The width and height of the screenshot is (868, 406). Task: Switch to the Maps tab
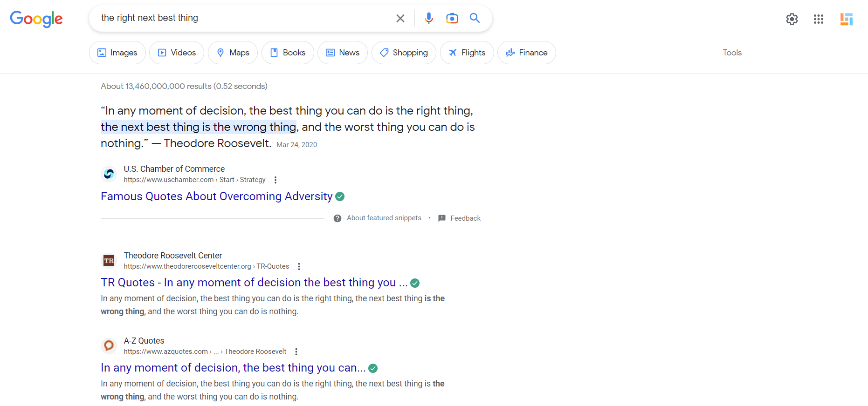[233, 53]
